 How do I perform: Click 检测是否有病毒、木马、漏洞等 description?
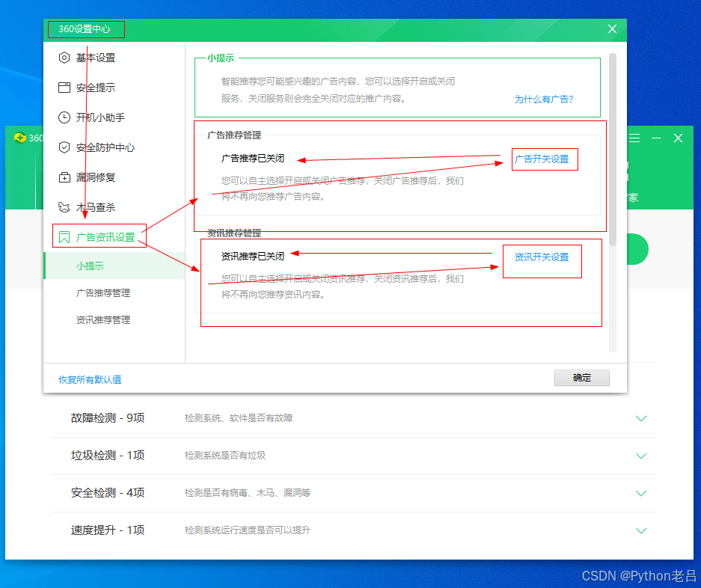[x=247, y=493]
